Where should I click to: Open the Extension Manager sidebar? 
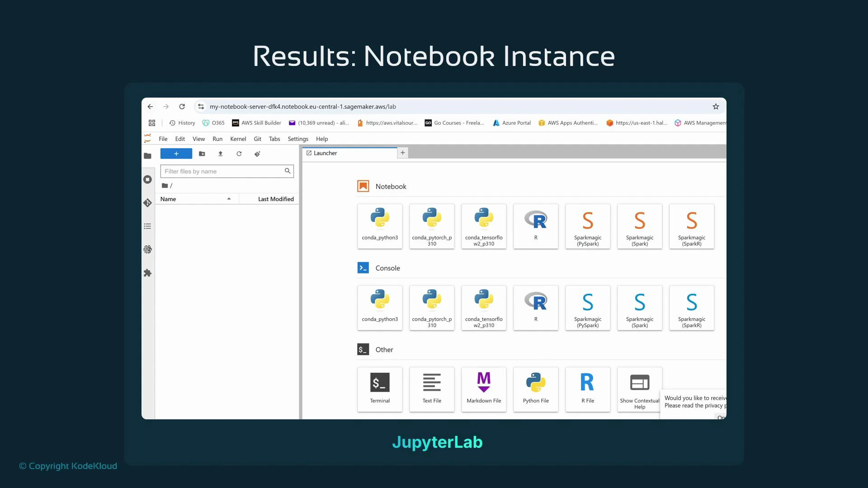(148, 273)
